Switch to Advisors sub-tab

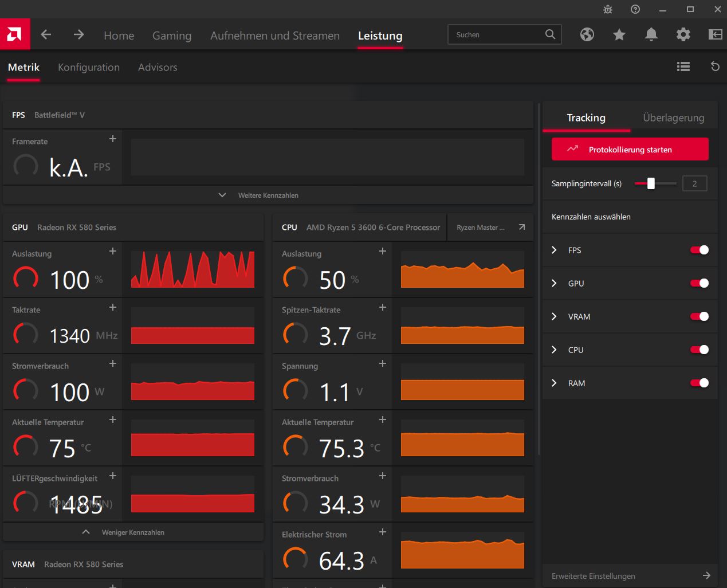158,67
